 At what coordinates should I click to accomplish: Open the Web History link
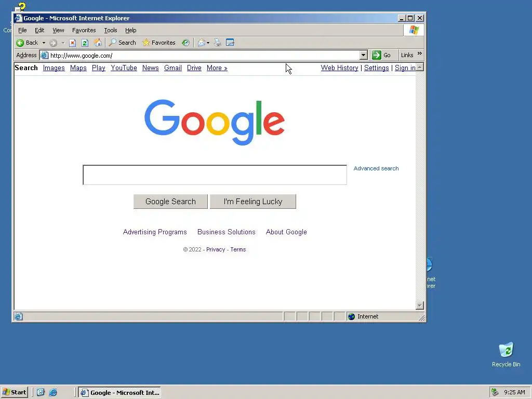[x=340, y=68]
